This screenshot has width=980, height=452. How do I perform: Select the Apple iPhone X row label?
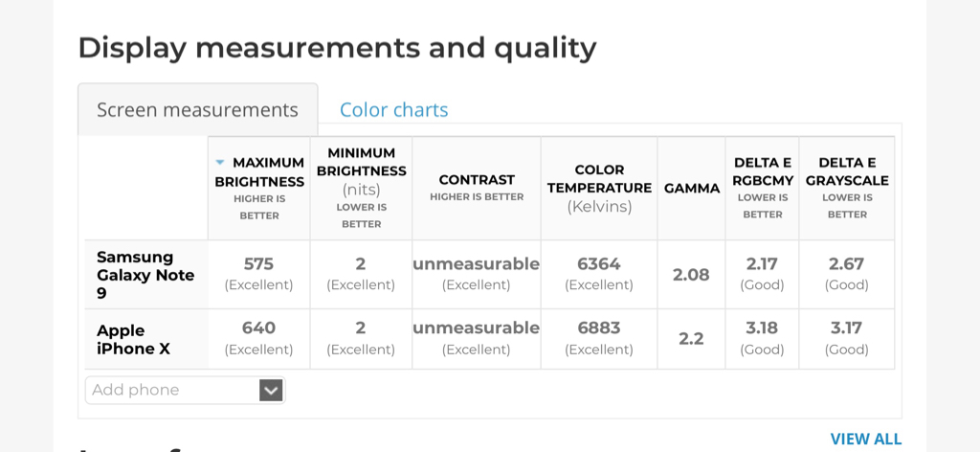tap(134, 339)
